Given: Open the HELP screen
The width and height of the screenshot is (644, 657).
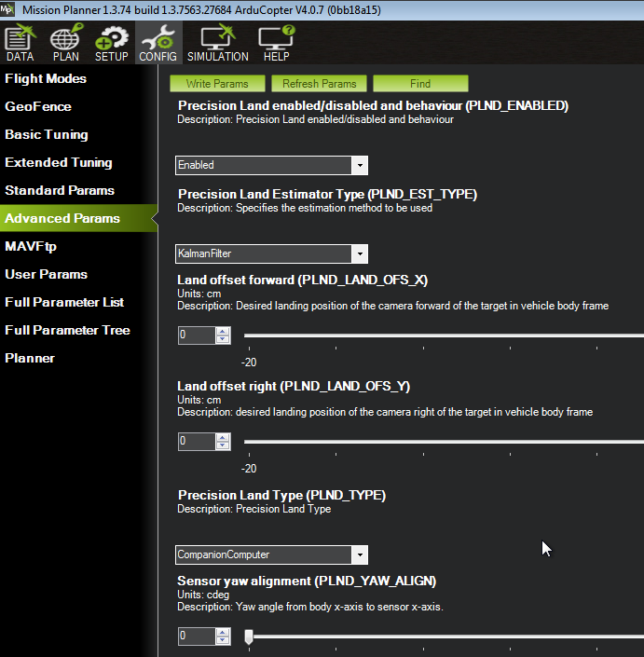Looking at the screenshot, I should [x=277, y=43].
